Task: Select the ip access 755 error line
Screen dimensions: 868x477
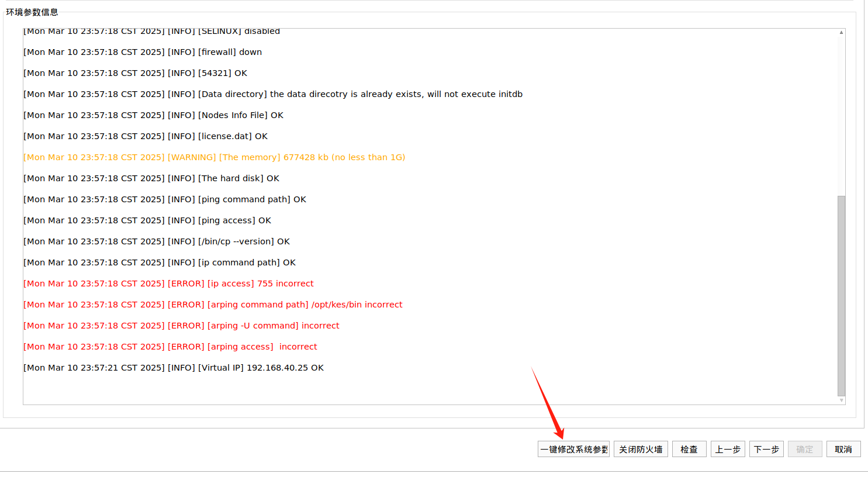Action: (x=168, y=284)
